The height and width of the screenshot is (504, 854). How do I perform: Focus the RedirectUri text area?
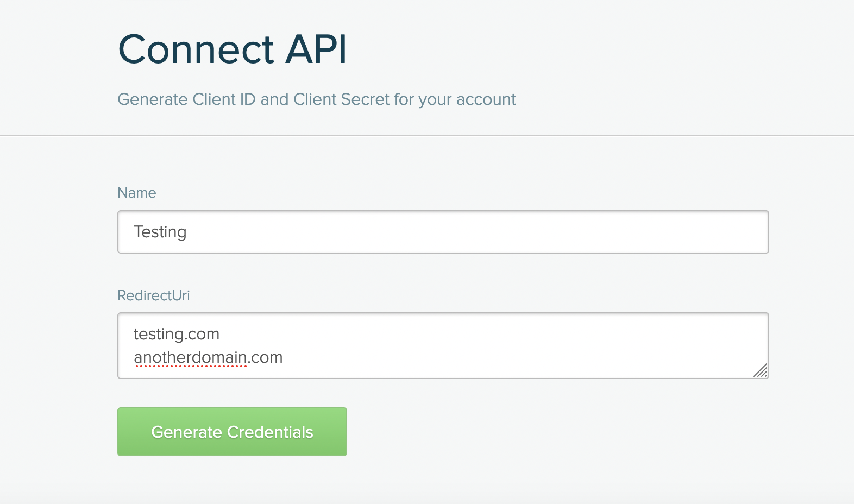443,345
